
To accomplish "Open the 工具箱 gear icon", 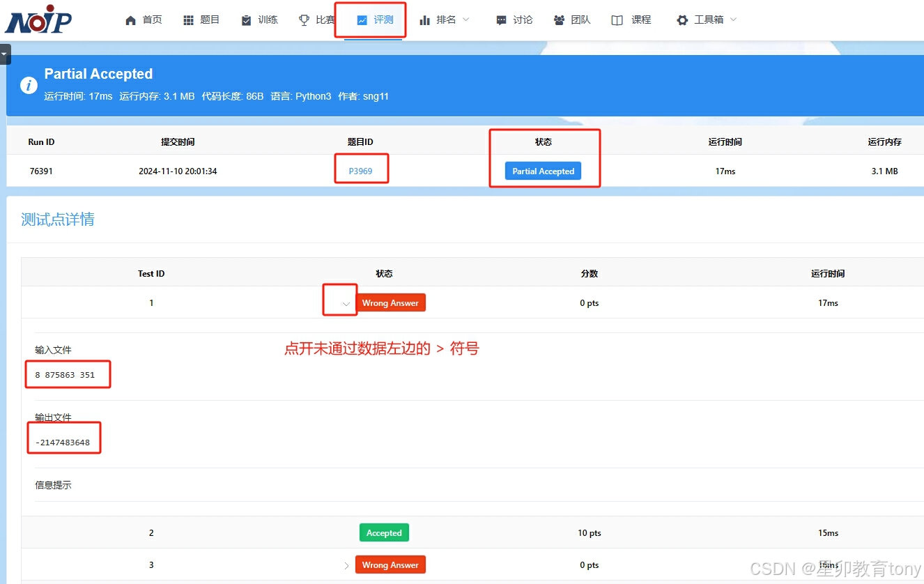I will point(681,20).
